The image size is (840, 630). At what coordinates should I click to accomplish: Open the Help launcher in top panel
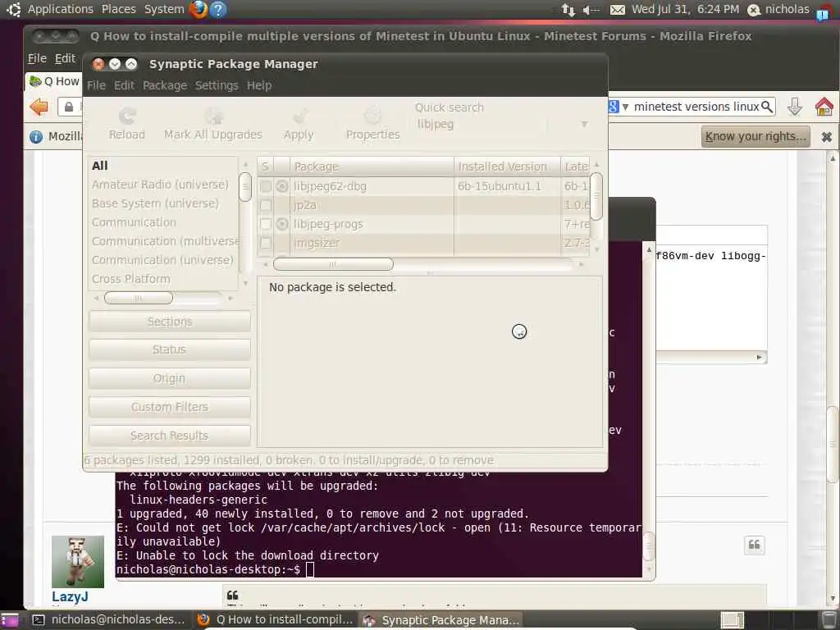coord(218,9)
